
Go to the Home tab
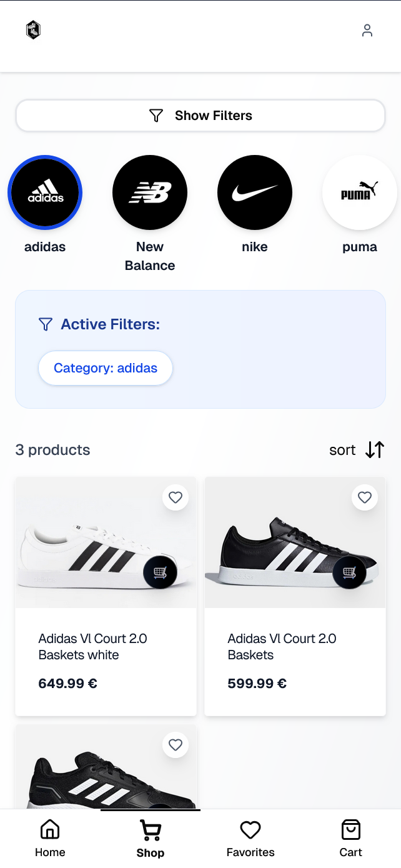tap(50, 839)
